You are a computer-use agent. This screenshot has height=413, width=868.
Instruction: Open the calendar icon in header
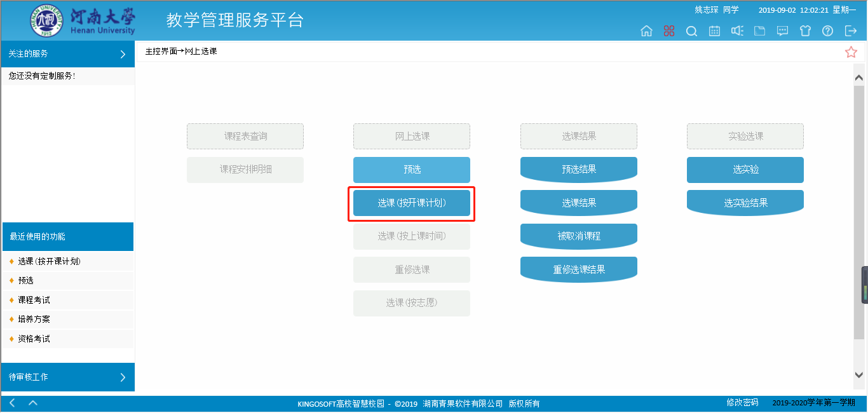[x=714, y=31]
